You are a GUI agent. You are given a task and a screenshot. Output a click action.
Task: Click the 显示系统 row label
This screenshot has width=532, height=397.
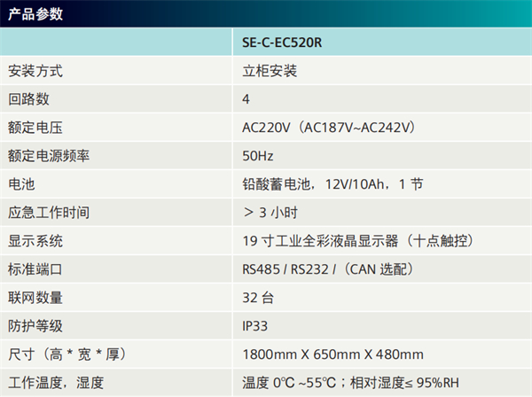tap(35, 241)
